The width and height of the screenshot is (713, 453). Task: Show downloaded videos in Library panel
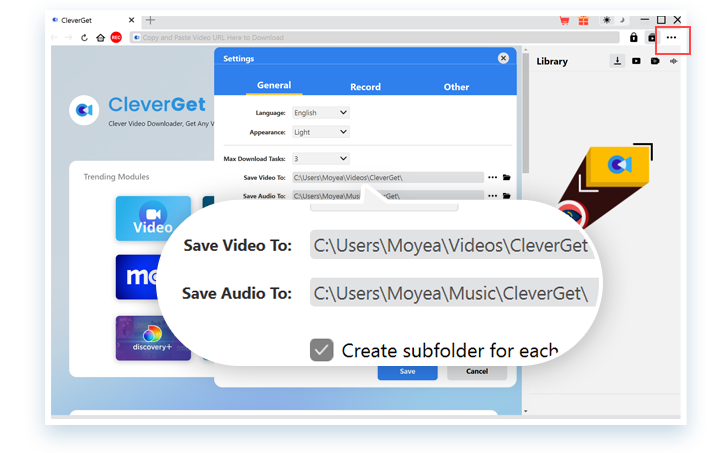point(636,61)
